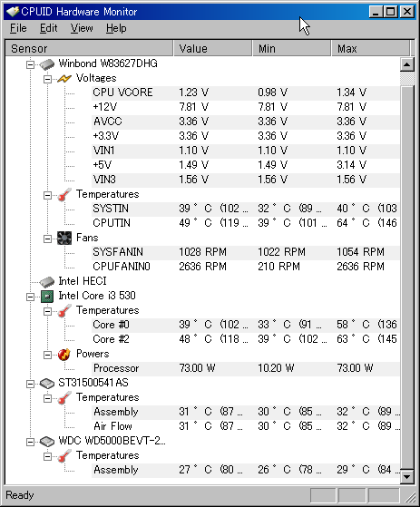Screen dimensions: 420x507
Task: Click the Value column header
Action: point(213,48)
